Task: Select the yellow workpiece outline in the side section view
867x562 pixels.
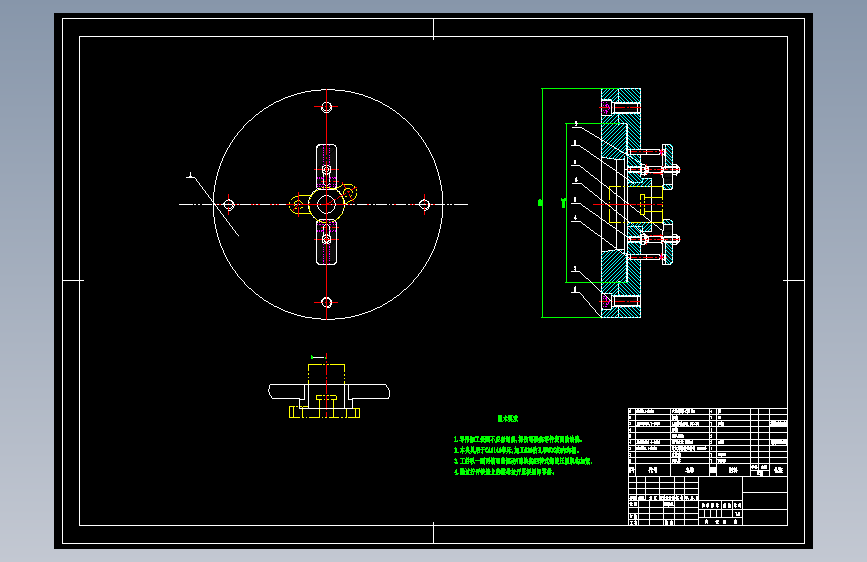Action: tap(636, 205)
